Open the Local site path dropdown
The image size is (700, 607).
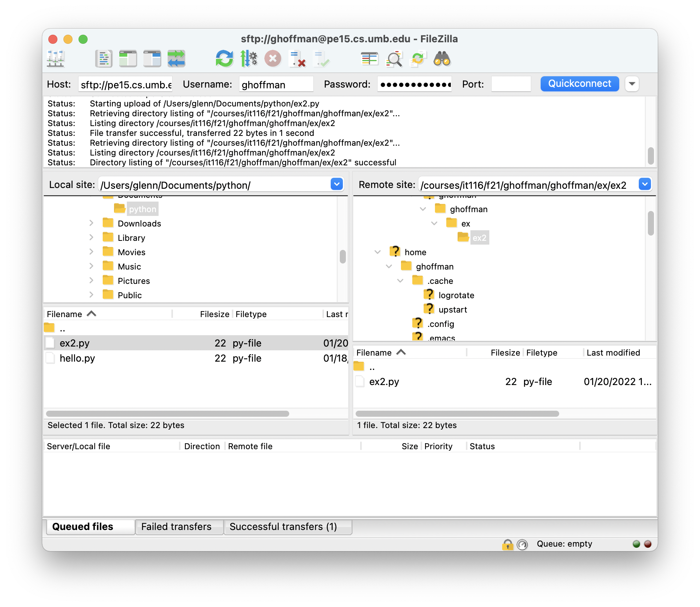337,184
